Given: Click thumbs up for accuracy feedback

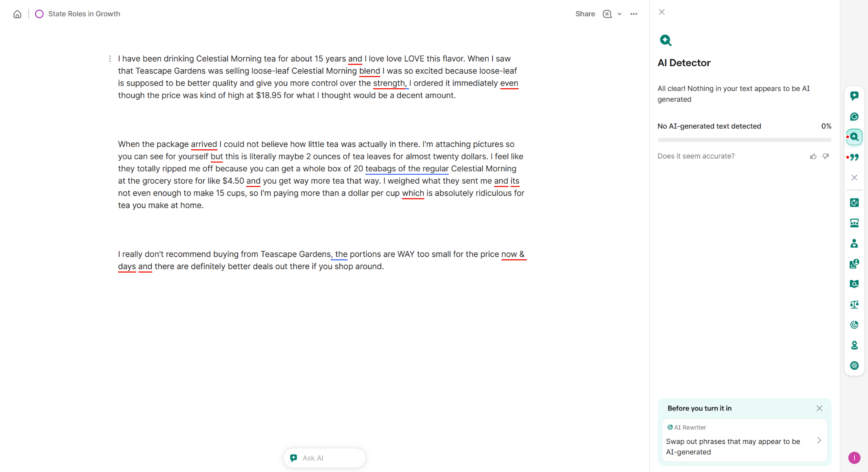Looking at the screenshot, I should pos(813,156).
